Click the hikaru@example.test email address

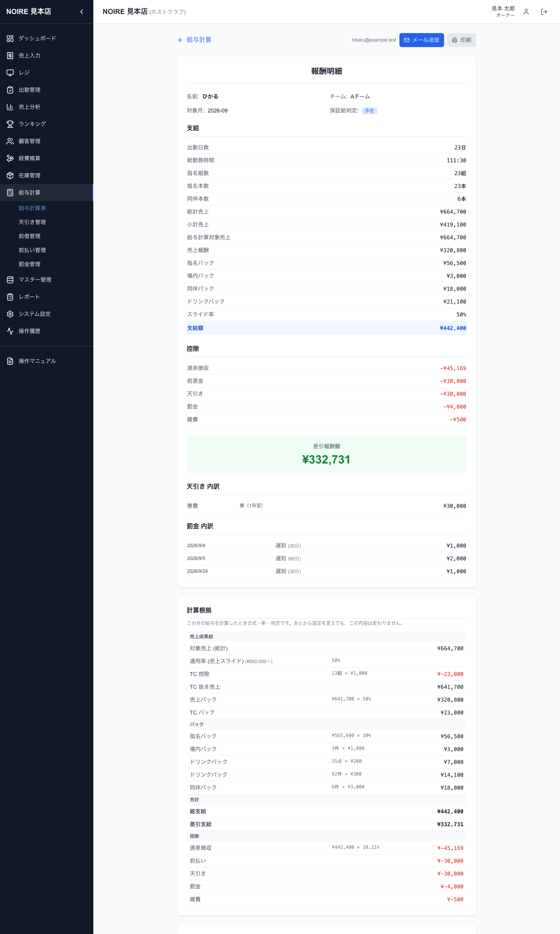pyautogui.click(x=374, y=40)
